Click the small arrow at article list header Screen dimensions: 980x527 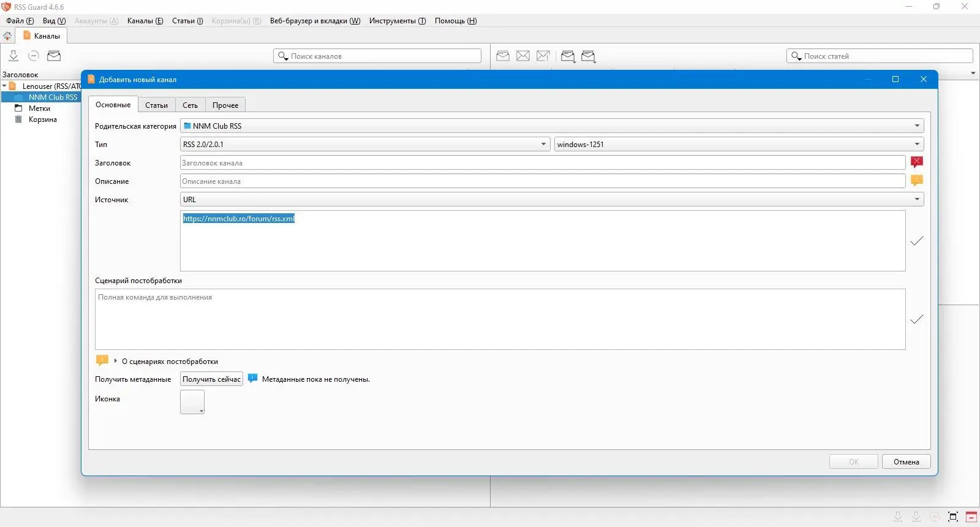[973, 74]
